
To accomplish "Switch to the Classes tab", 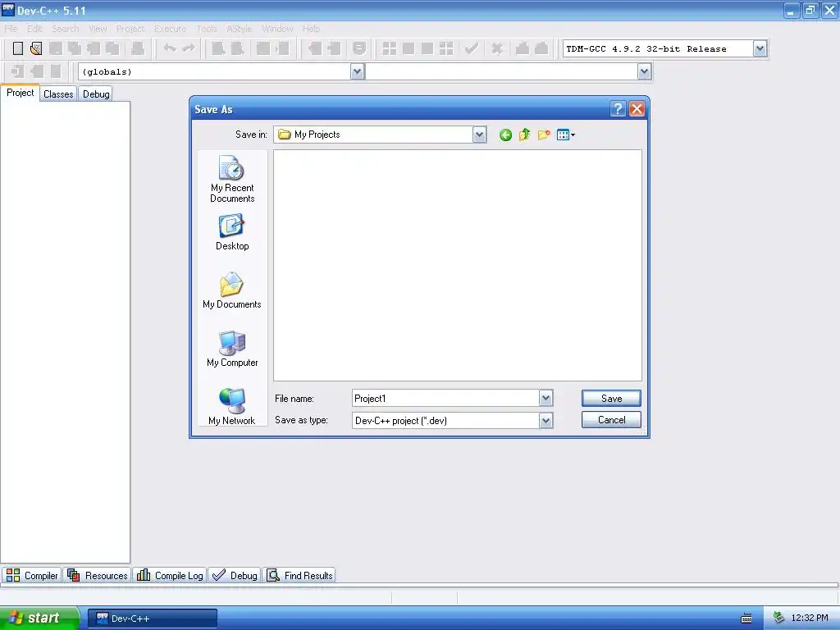I will coord(58,94).
